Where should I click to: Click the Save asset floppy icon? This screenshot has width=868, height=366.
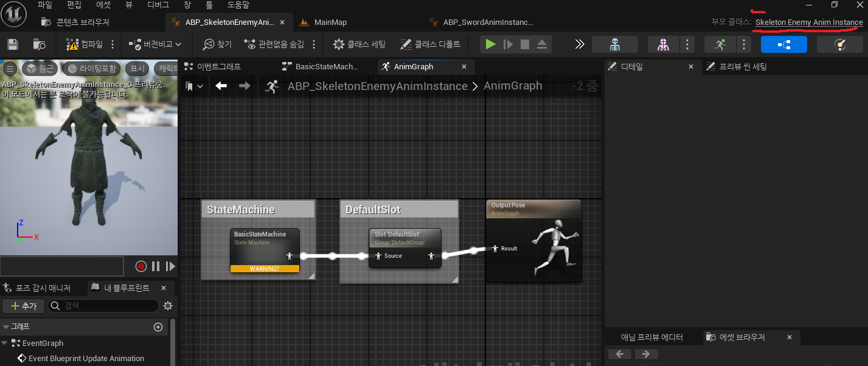tap(13, 44)
